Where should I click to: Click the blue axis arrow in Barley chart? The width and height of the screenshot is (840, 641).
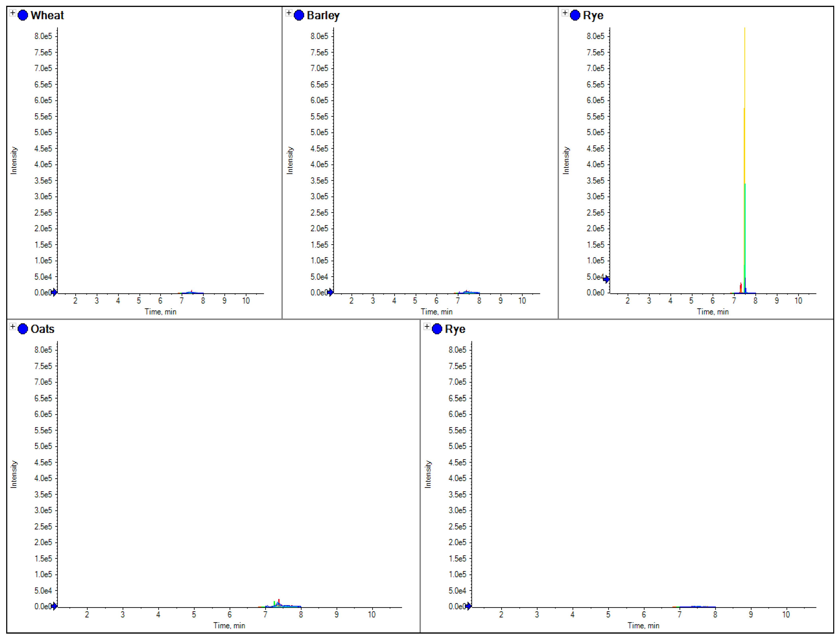click(331, 292)
